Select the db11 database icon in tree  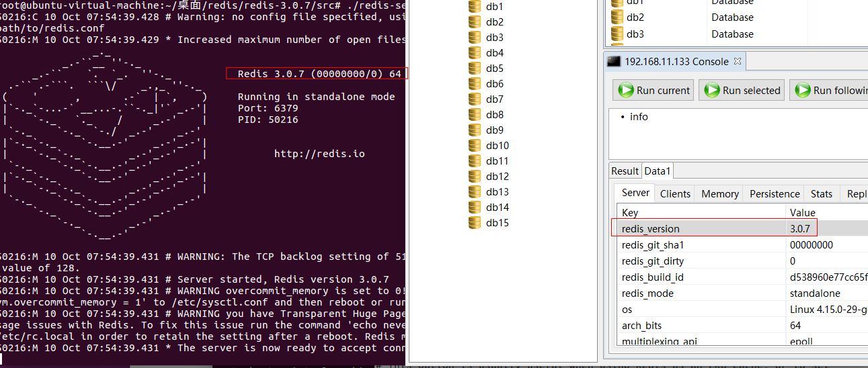pos(475,160)
